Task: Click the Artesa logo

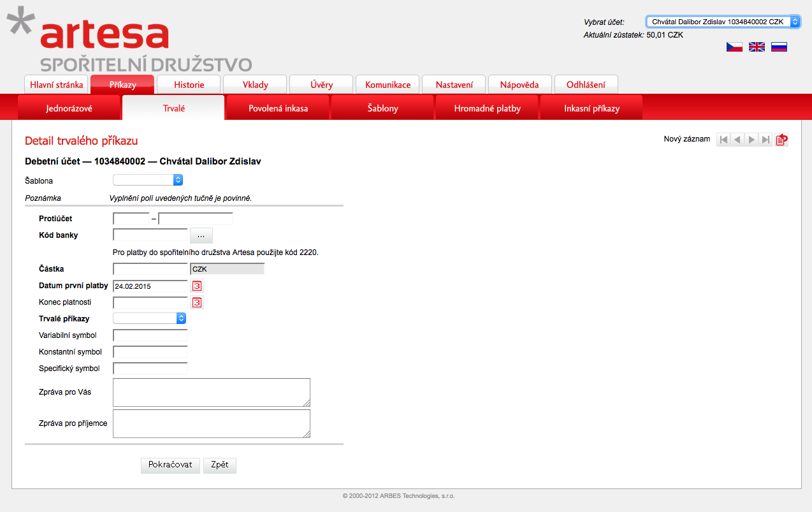Action: (129, 40)
